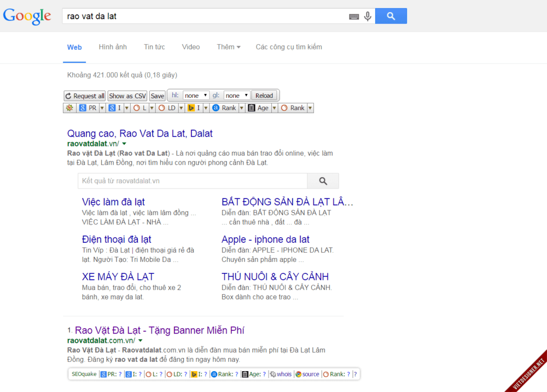The width and height of the screenshot is (547, 392).
Task: Click Alexa 'Rank: ?' under the raovatdalat.com.vn result
Action: pos(225,374)
